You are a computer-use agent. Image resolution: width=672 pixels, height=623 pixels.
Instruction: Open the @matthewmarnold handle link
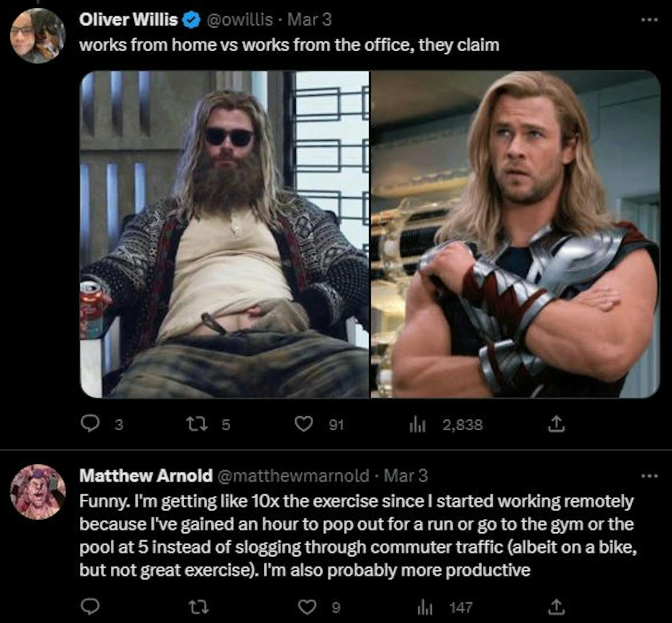[x=292, y=476]
